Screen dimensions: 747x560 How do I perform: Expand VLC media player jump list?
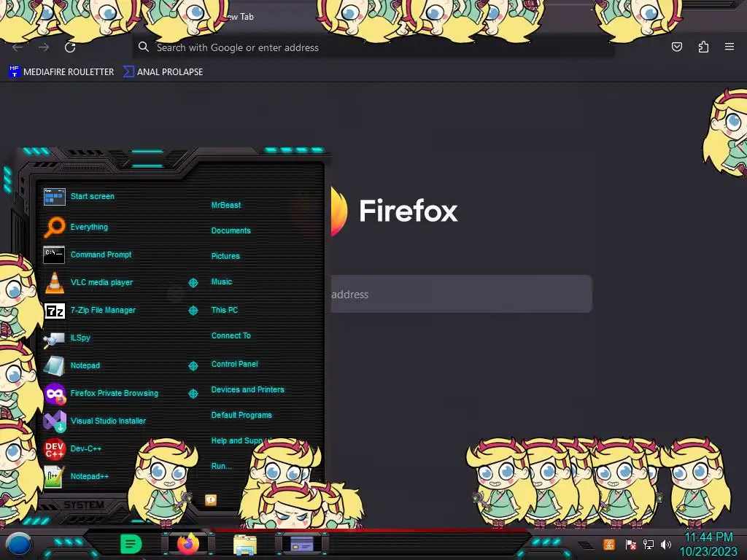193,283
